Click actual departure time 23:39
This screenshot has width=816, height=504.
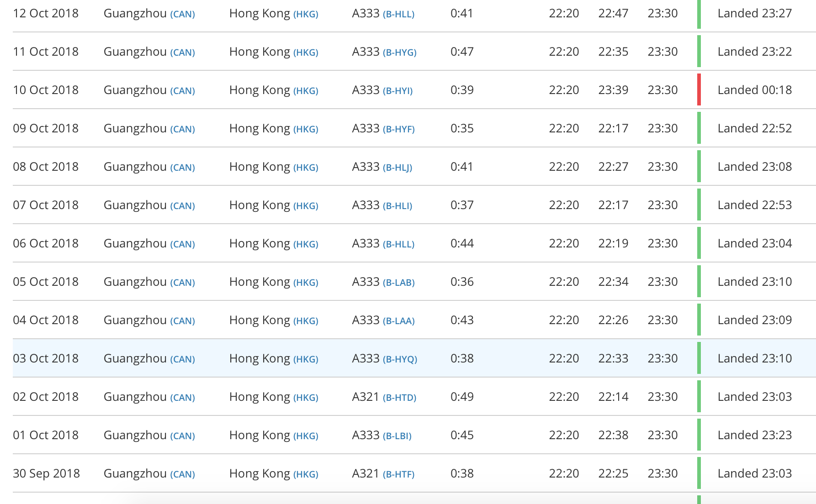tap(613, 90)
